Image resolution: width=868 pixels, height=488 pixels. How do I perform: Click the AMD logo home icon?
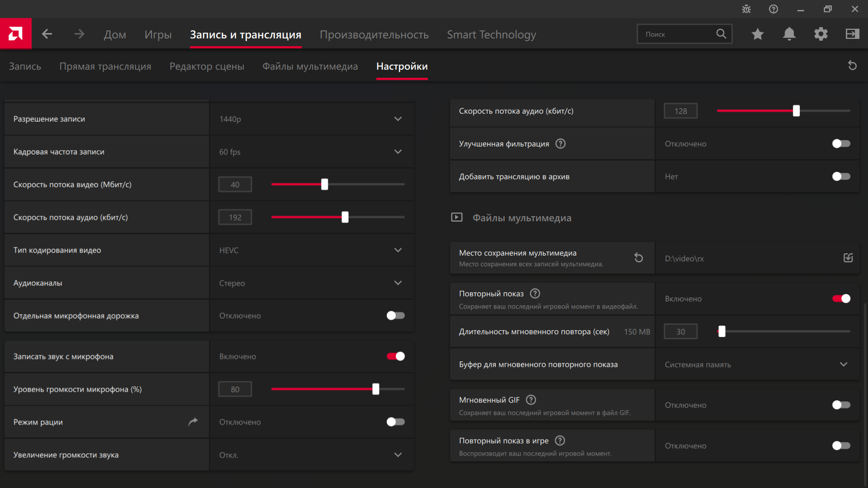pyautogui.click(x=15, y=34)
